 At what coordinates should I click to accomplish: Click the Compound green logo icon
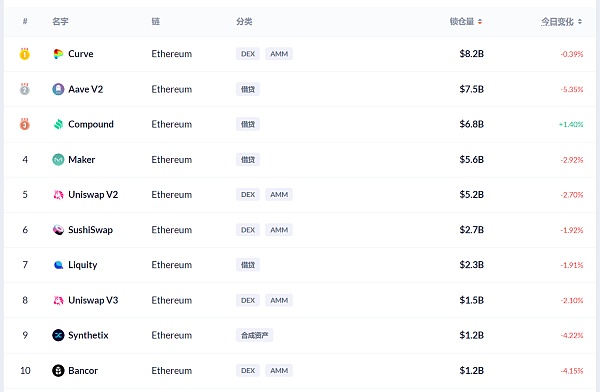[58, 124]
